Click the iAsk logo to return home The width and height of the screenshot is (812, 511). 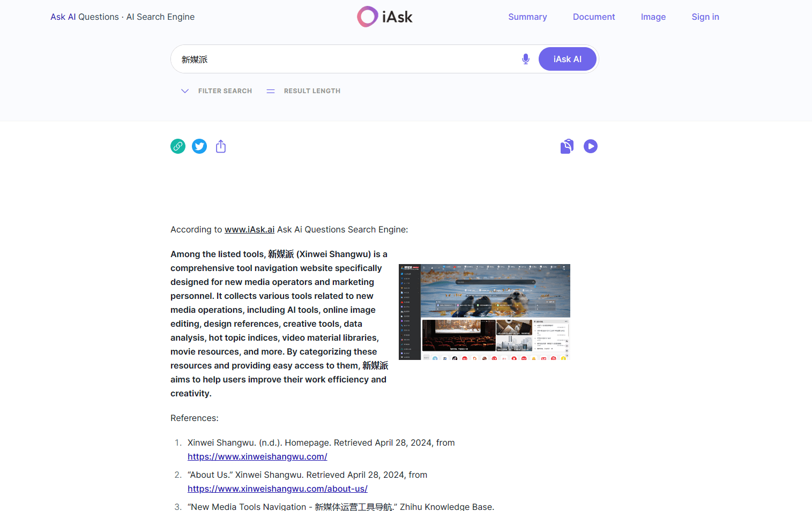[x=384, y=17]
